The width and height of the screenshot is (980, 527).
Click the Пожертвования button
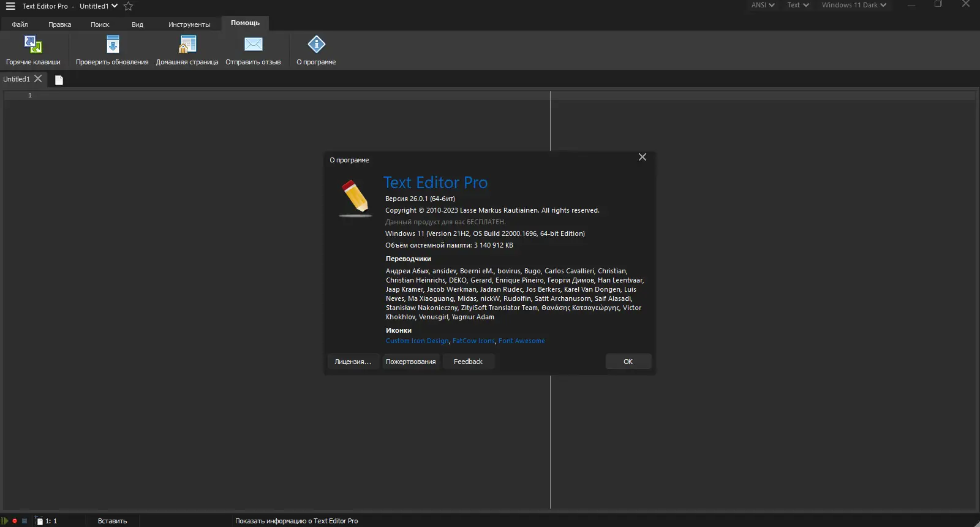point(410,362)
